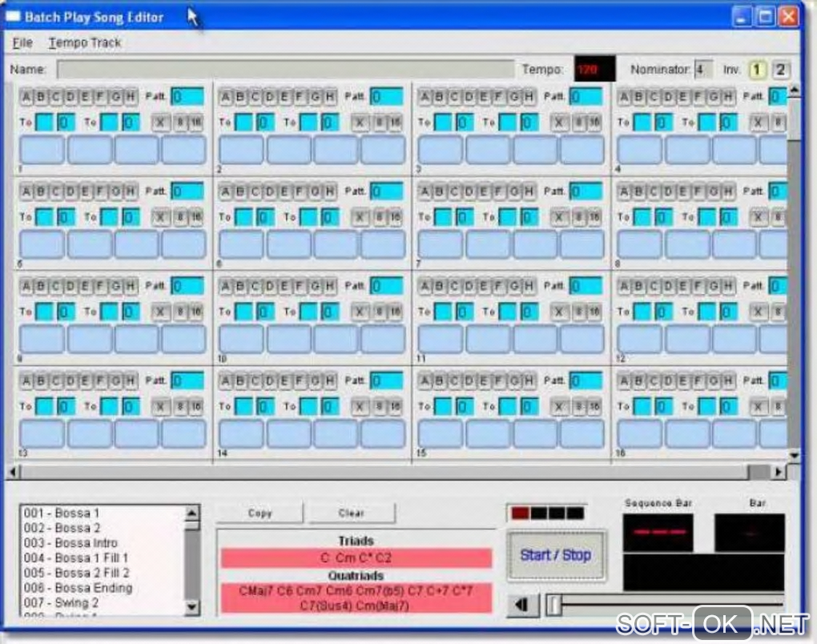Click the X button in bar 2
The image size is (817, 644).
pyautogui.click(x=360, y=123)
